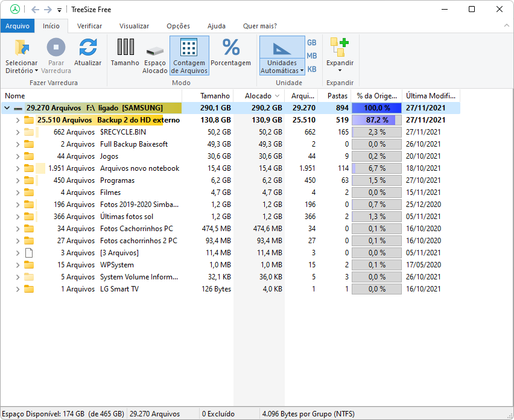This screenshot has height=420, width=514.
Task: Expand Full Backup Baixesoft folder
Action: [x=17, y=145]
